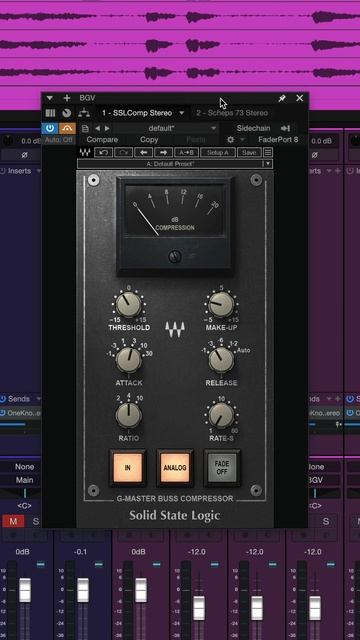
Task: Toggle the orange bypass button
Action: coord(67,128)
